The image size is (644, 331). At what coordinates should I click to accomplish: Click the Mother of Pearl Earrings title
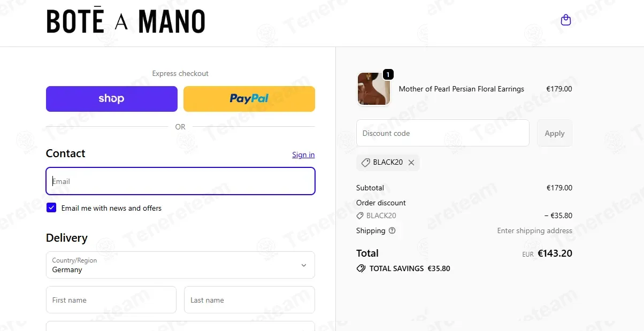(x=461, y=89)
